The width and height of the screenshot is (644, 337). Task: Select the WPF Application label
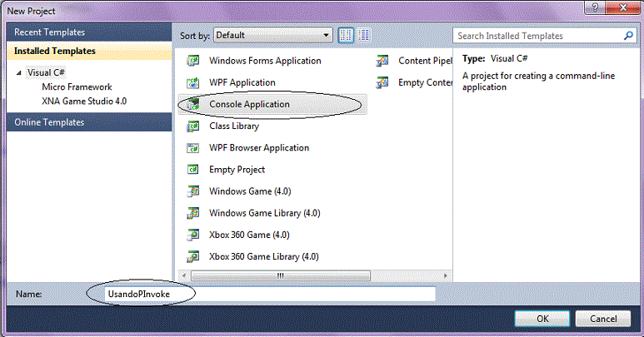(x=242, y=82)
